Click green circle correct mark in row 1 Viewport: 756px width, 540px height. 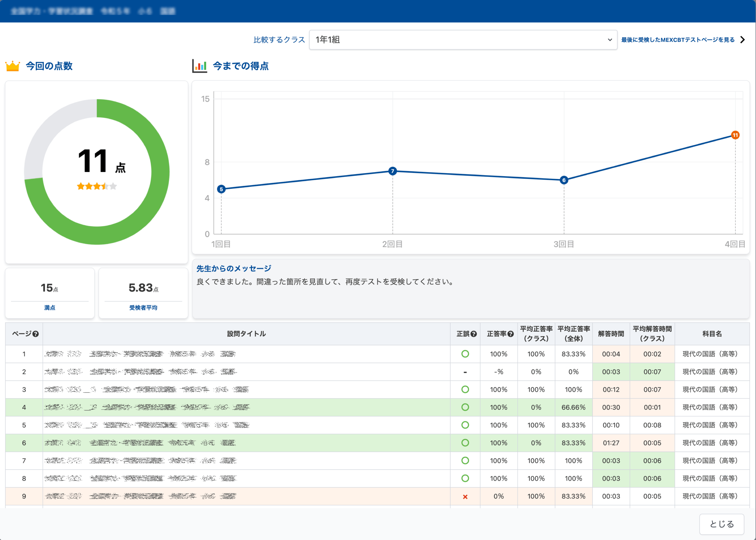click(465, 354)
